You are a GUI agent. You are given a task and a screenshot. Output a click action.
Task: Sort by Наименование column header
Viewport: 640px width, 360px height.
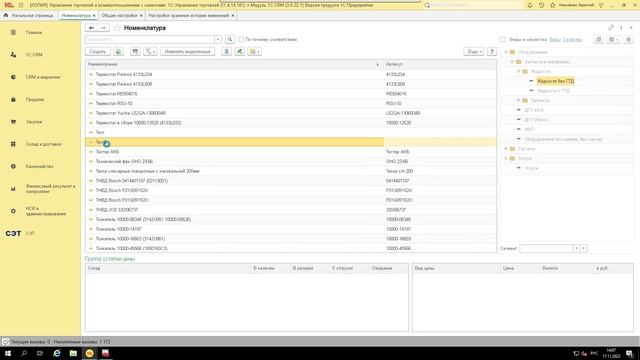click(234, 64)
